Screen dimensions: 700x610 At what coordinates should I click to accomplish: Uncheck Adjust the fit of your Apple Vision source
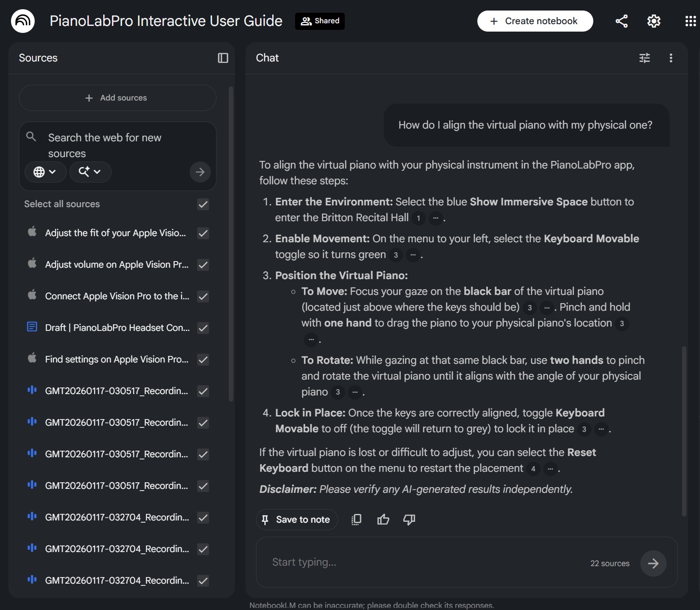pyautogui.click(x=203, y=233)
